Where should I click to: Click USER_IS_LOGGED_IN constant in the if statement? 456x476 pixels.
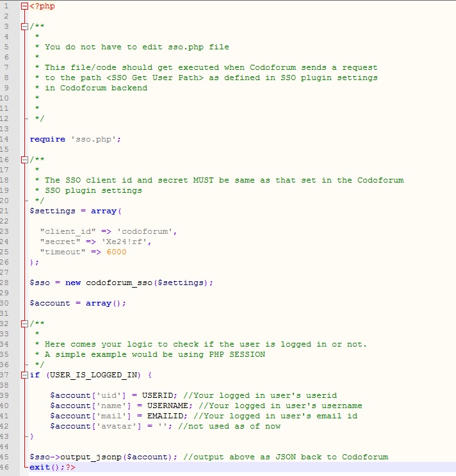coord(94,375)
